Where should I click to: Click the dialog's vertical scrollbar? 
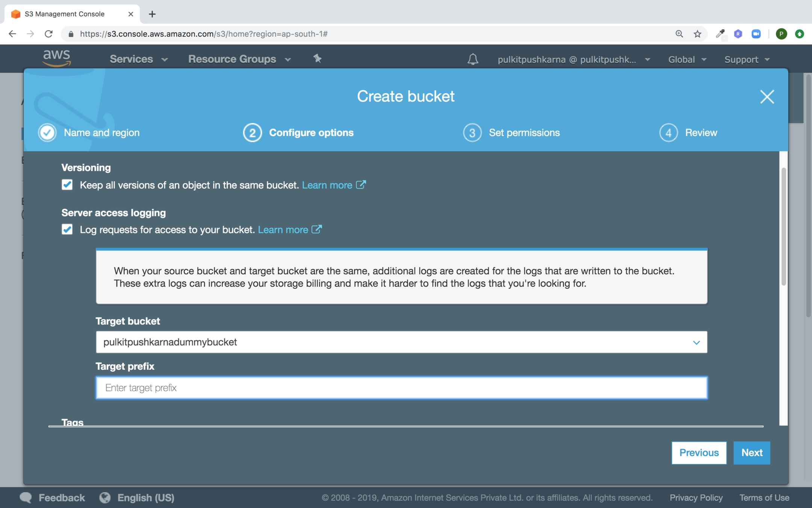tap(783, 226)
